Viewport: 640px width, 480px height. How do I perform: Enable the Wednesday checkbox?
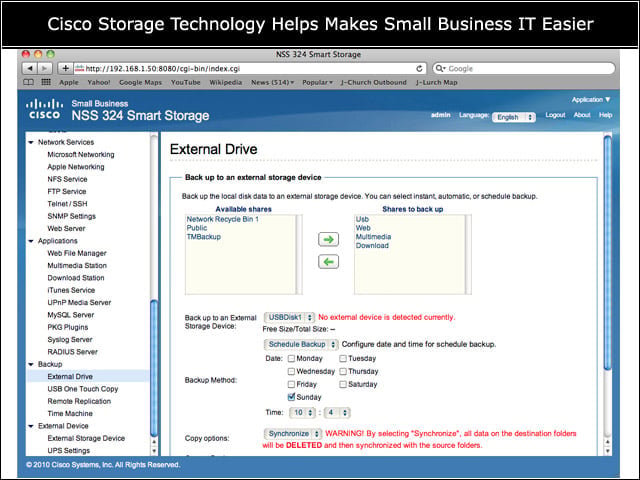point(291,371)
